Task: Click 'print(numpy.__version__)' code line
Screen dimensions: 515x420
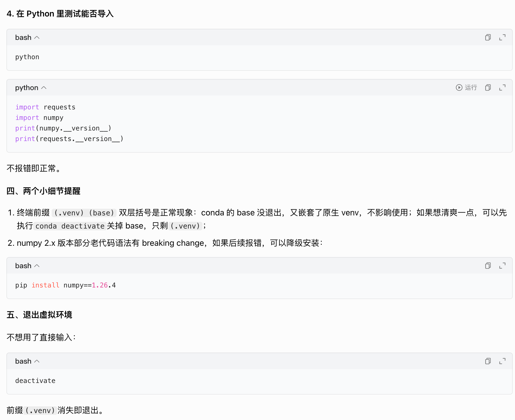Action: tap(63, 128)
